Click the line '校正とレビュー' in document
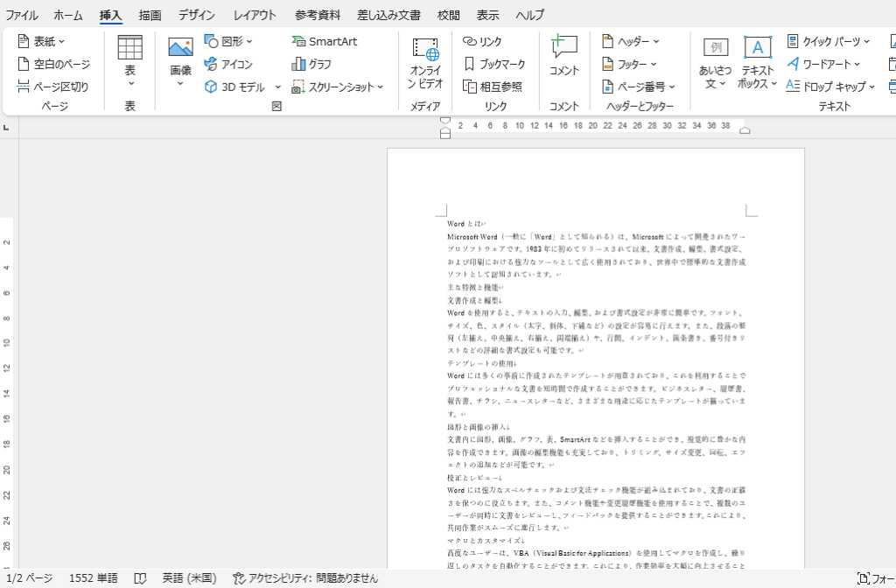This screenshot has height=588, width=896. 472,478
